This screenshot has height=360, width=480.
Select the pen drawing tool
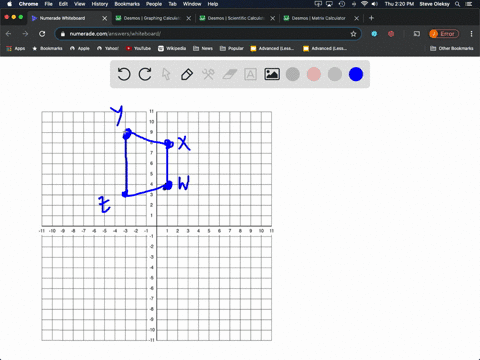[187, 74]
